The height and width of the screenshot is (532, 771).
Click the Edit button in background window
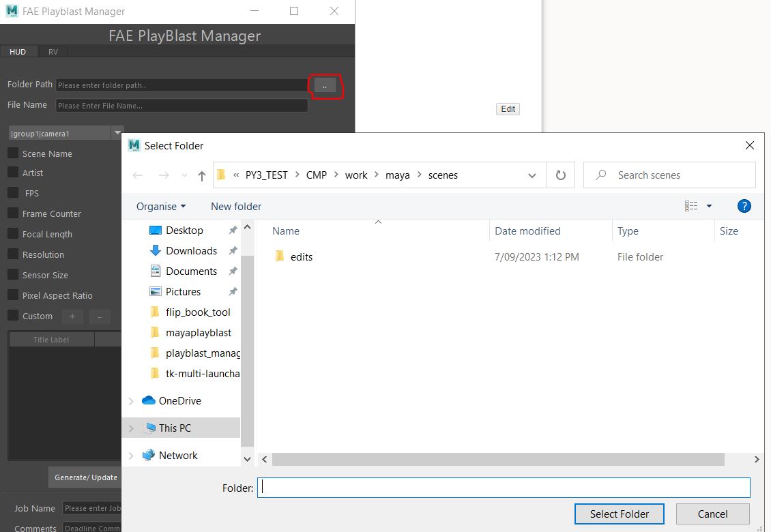[508, 108]
